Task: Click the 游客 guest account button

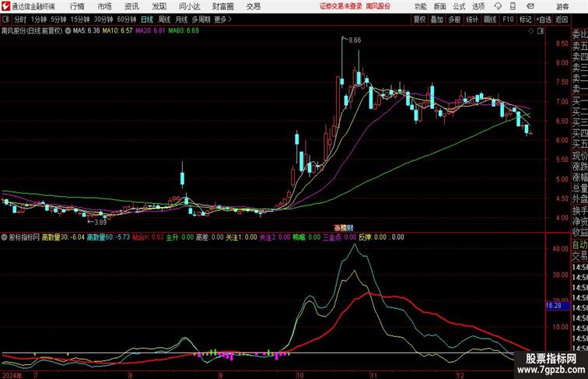Action: [562, 6]
